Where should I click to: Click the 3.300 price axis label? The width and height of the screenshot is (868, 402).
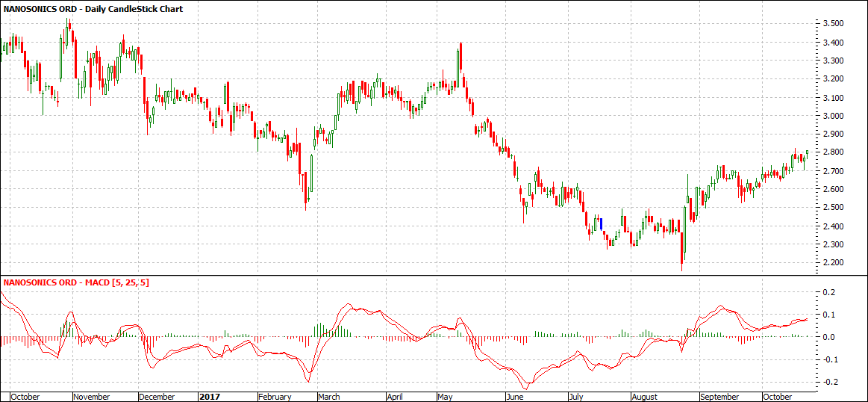click(833, 61)
